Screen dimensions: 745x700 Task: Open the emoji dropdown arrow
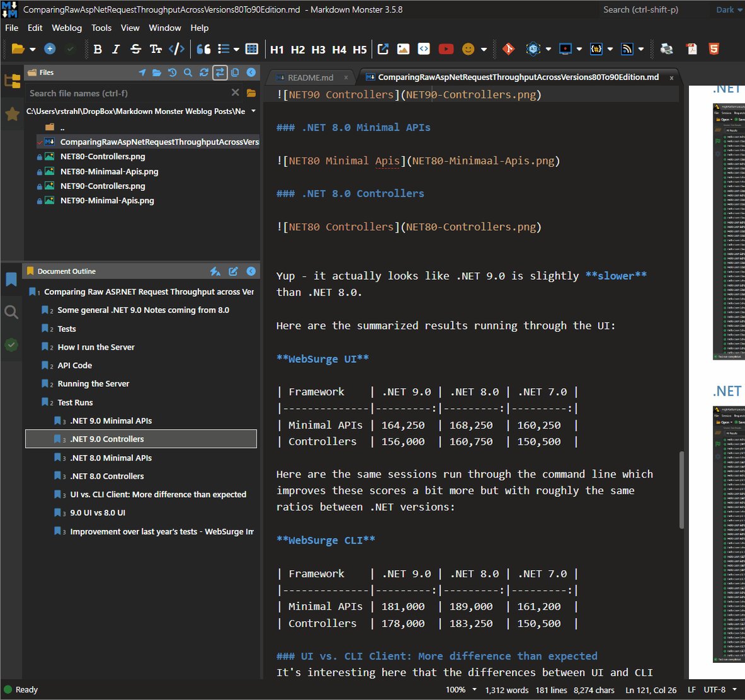[x=484, y=49]
